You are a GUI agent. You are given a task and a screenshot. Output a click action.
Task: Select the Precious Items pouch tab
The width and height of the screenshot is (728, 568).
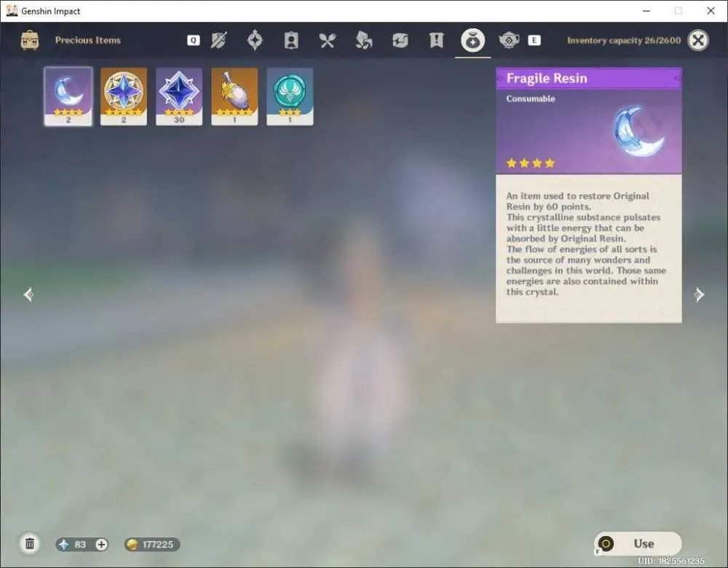[472, 40]
